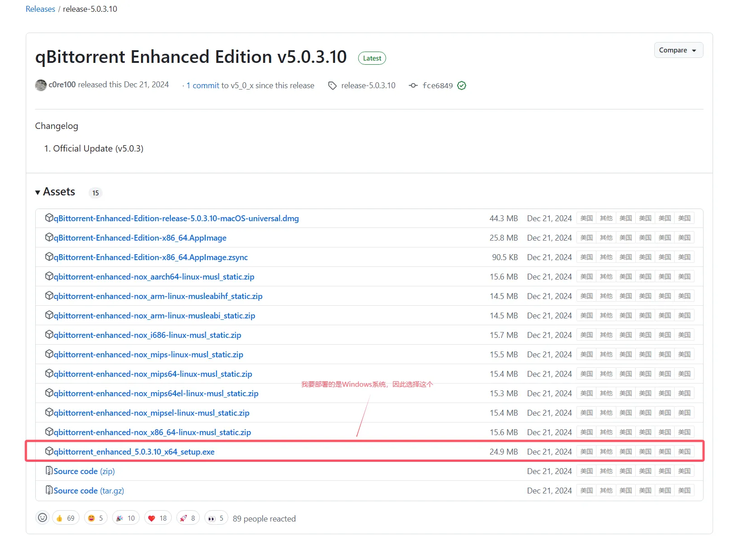Click the '1 commit' link

coord(203,85)
